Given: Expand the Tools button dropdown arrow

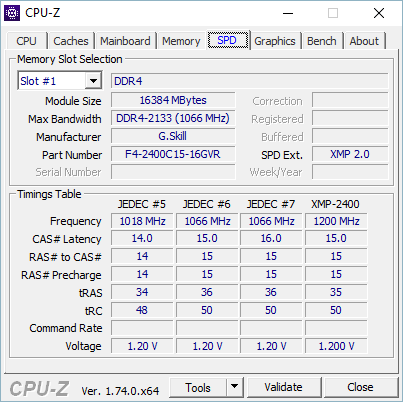Looking at the screenshot, I should click(235, 387).
